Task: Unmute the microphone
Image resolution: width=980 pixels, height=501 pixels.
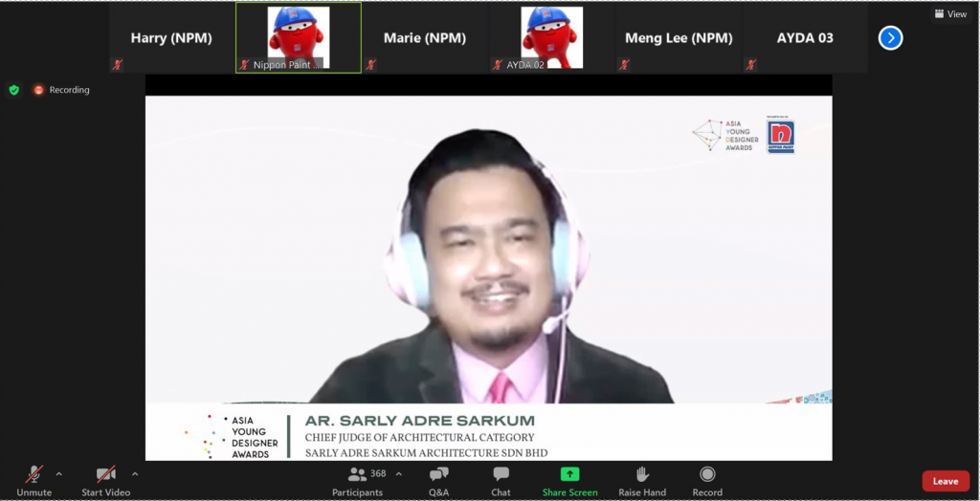Action: click(34, 476)
